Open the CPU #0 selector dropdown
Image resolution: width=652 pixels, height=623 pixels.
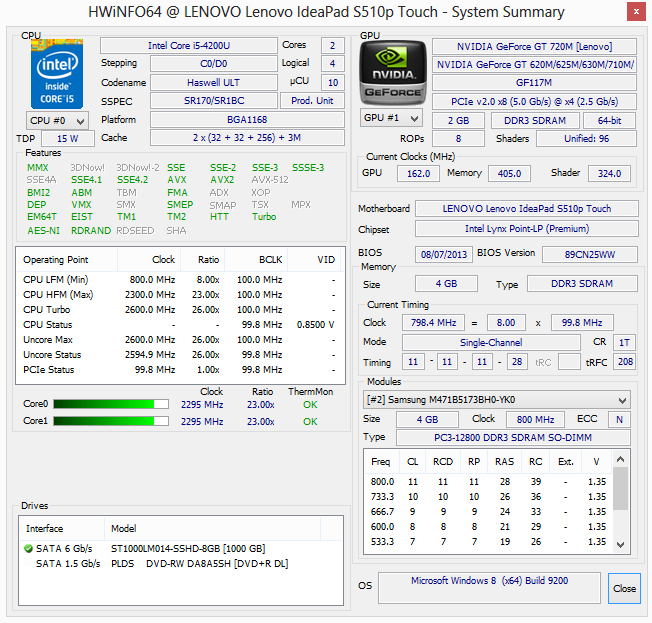pyautogui.click(x=57, y=121)
